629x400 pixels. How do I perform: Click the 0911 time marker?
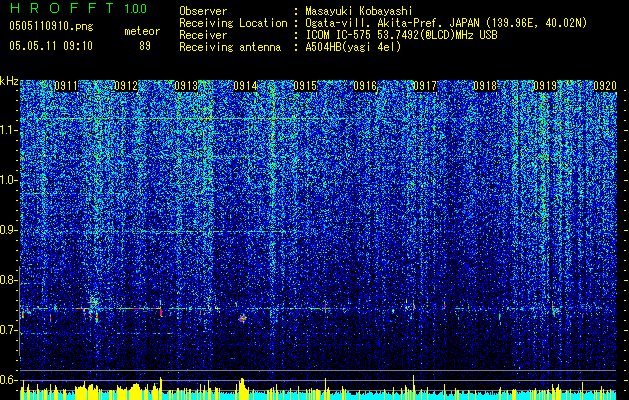[66, 86]
